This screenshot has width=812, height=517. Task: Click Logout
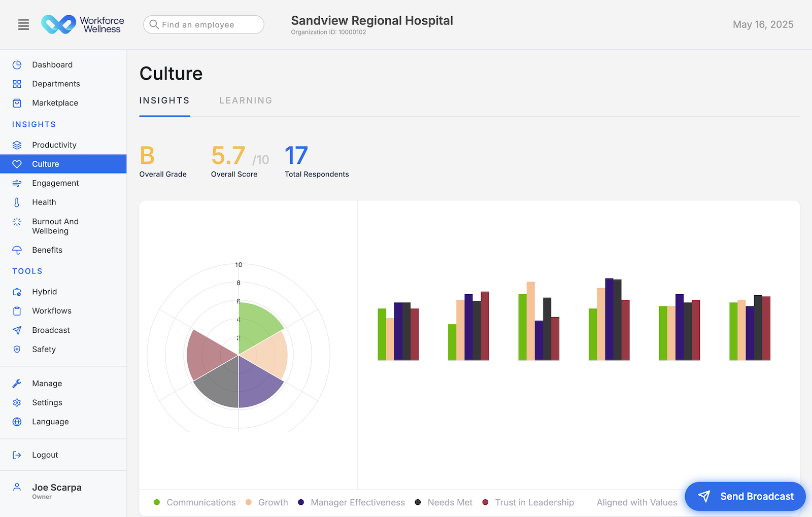click(x=45, y=455)
